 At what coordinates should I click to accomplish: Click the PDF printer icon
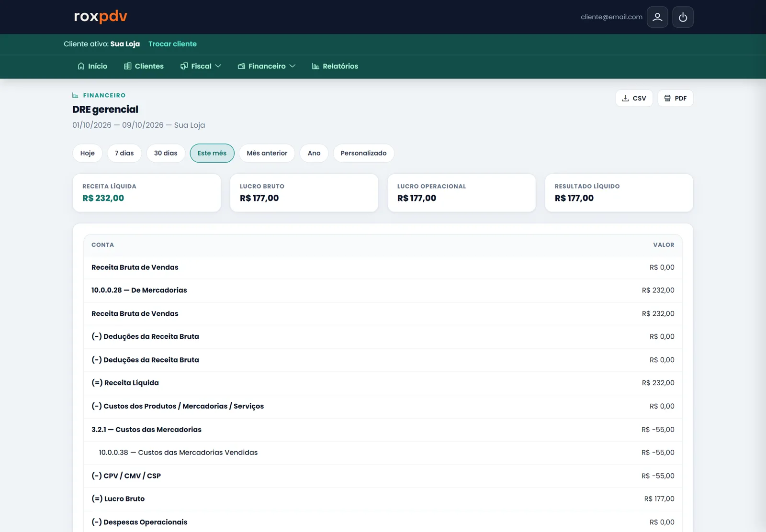(x=667, y=98)
